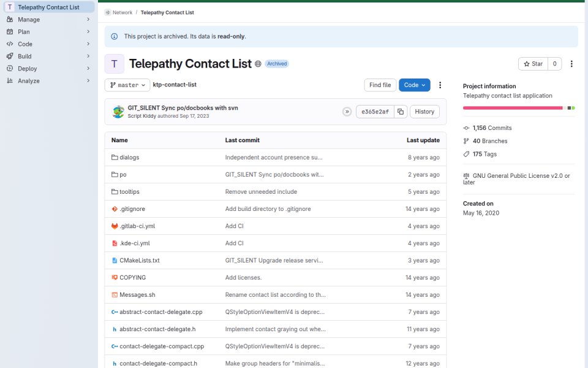The width and height of the screenshot is (588, 368).
Task: Open the Analyze sidebar menu
Action: pyautogui.click(x=49, y=81)
